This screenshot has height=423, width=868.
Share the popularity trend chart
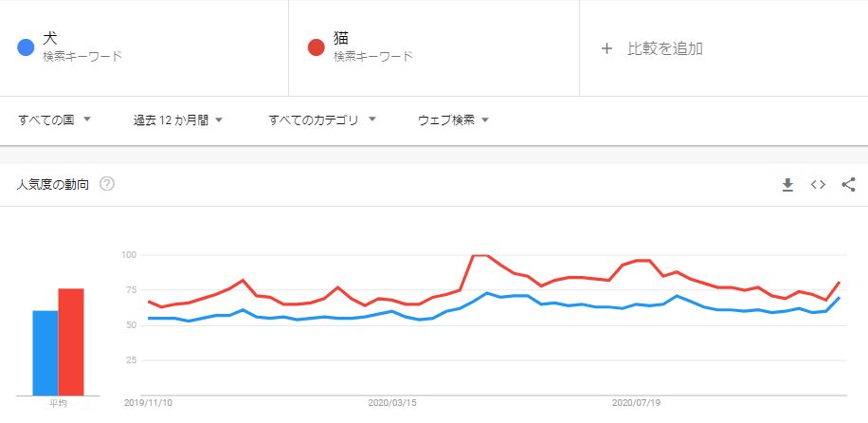pos(848,185)
